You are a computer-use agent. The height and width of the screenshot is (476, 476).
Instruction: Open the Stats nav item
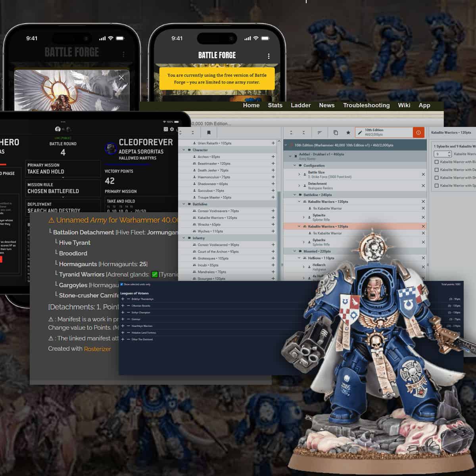tap(275, 105)
